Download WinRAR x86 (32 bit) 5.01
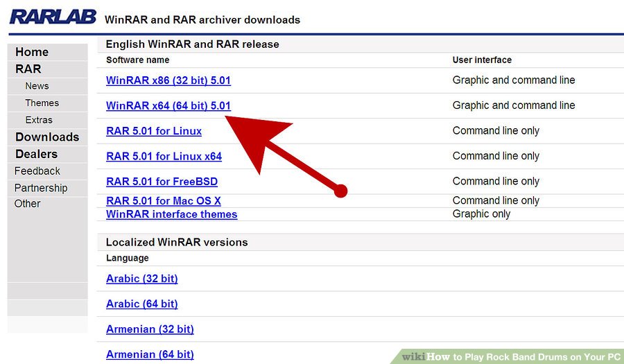The width and height of the screenshot is (624, 364). point(168,80)
